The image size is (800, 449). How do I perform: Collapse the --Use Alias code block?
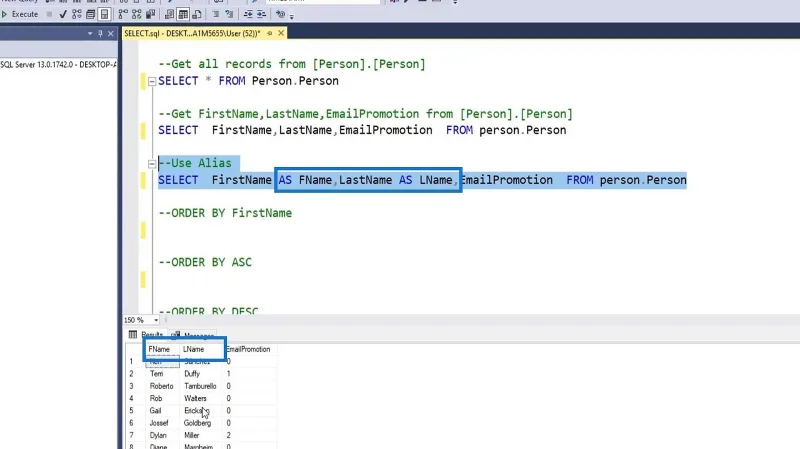[x=152, y=164]
